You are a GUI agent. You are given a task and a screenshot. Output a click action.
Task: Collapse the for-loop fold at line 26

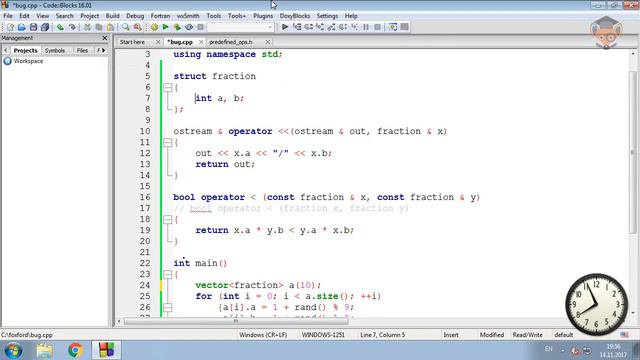167,307
